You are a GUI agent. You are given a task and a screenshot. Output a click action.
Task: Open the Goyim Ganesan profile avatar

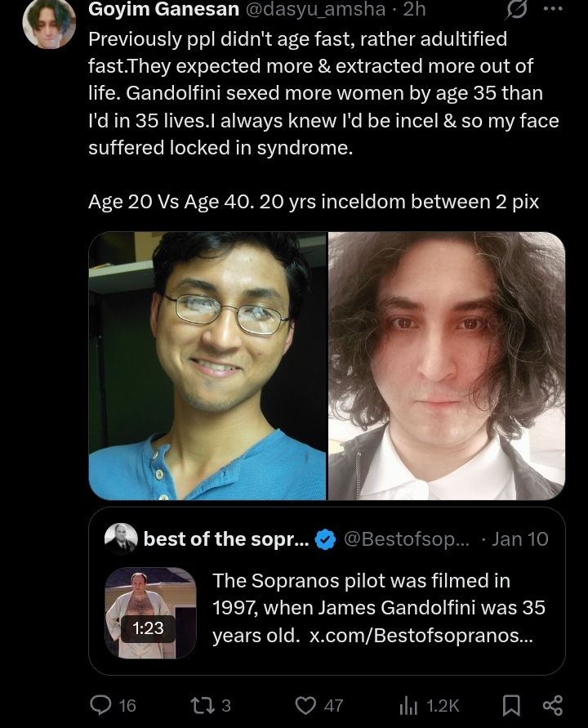(49, 23)
